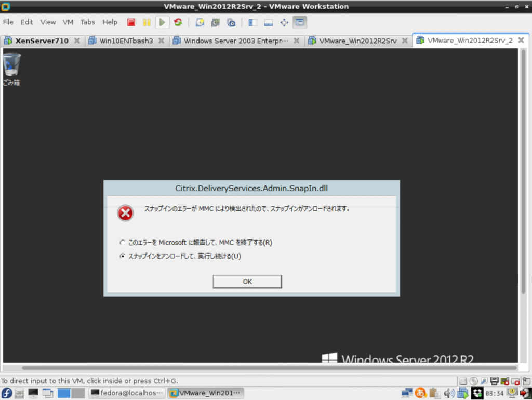Open fedora@localhost terminal taskbar button
This screenshot has width=532, height=400.
click(127, 393)
